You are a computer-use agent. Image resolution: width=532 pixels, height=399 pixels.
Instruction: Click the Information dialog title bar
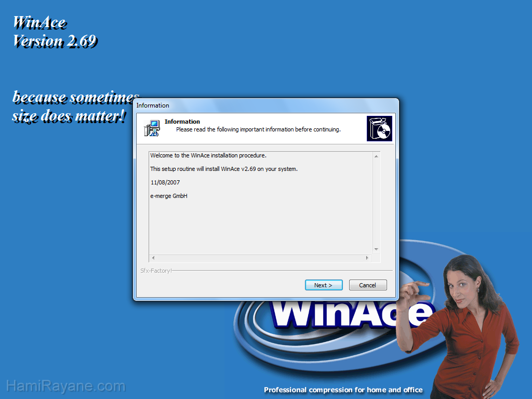(265, 105)
